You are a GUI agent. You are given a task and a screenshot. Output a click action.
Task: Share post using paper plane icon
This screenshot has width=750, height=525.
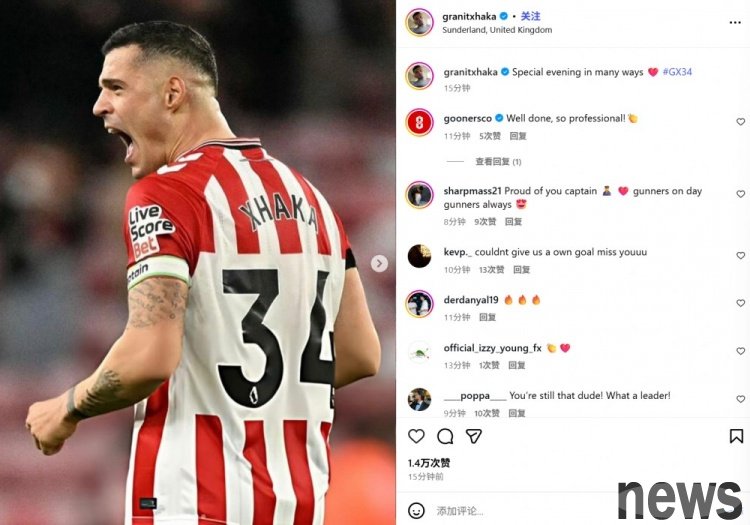[474, 436]
